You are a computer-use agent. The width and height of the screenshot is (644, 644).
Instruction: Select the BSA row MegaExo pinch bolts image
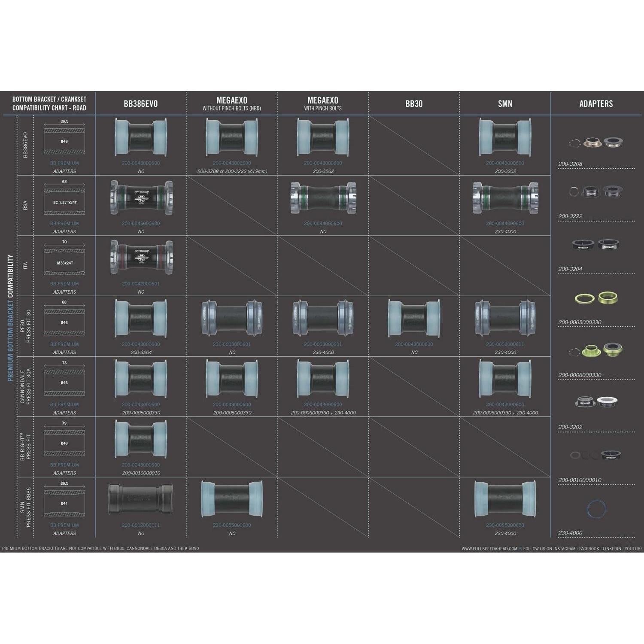pyautogui.click(x=323, y=198)
